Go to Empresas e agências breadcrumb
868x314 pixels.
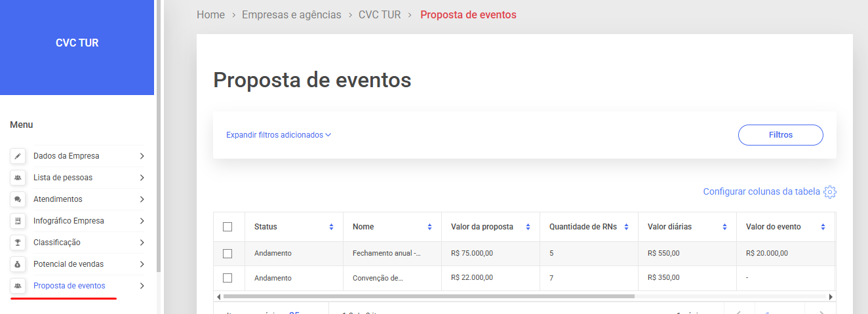(292, 14)
